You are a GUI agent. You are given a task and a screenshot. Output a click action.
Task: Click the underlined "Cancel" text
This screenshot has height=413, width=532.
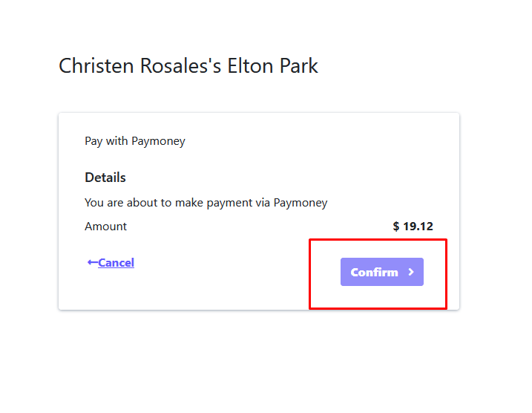coord(116,262)
